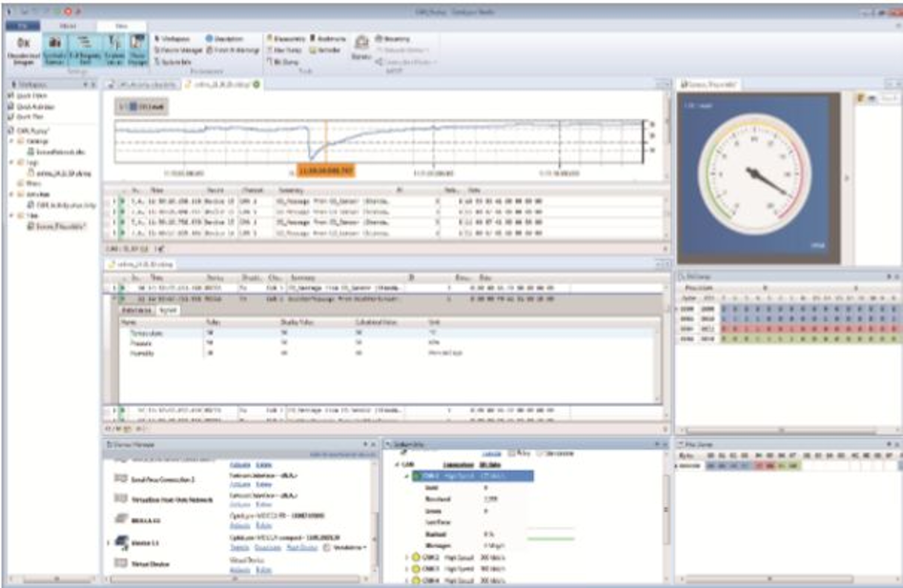Image resolution: width=903 pixels, height=588 pixels.
Task: Select the Signals sub-tab
Action: pos(168,311)
